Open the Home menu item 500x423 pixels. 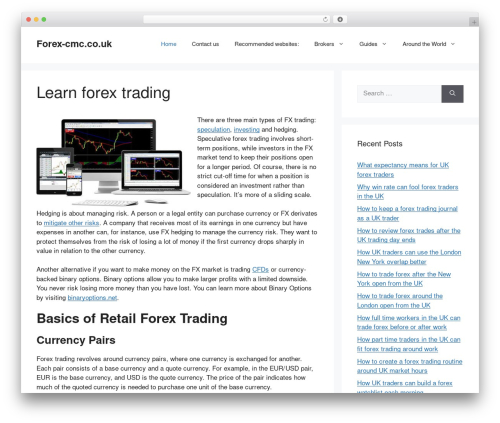tap(168, 44)
